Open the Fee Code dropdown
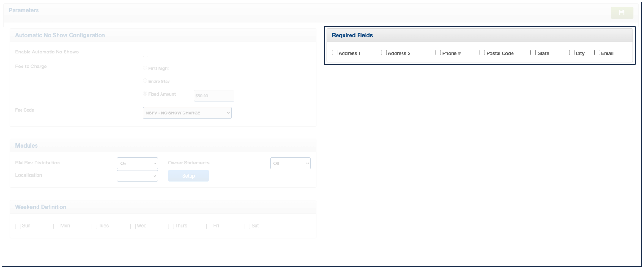 point(187,113)
